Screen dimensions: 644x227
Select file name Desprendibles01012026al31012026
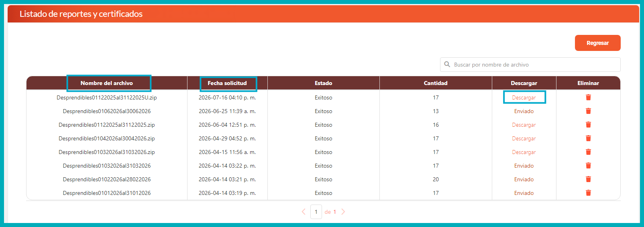click(x=107, y=193)
